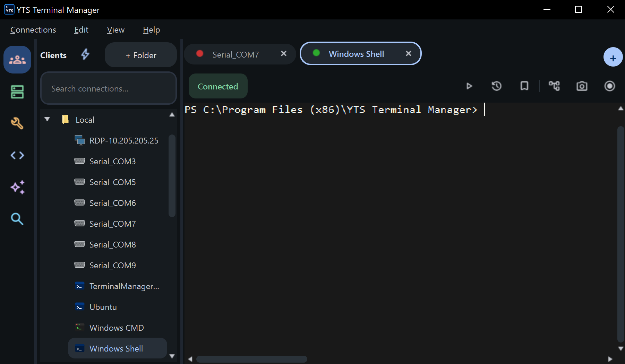The height and width of the screenshot is (364, 625).
Task: Click the terminal scroll-left arrow
Action: tap(190, 359)
